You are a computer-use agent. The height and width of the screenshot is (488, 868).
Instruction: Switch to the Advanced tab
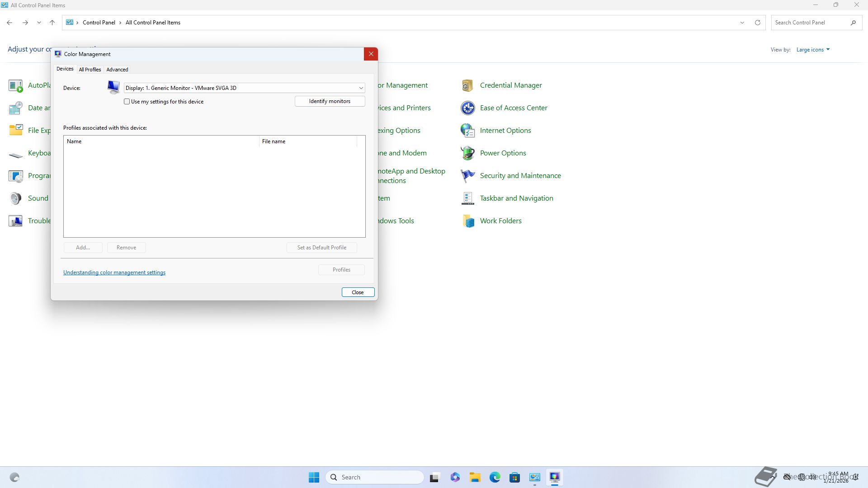[117, 70]
